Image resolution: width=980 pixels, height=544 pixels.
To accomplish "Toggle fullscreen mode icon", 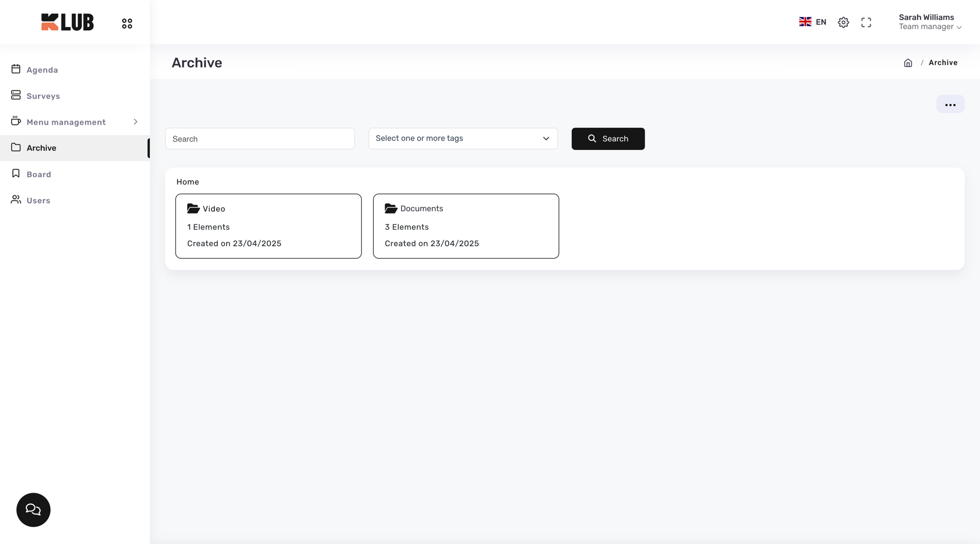I will coord(866,22).
